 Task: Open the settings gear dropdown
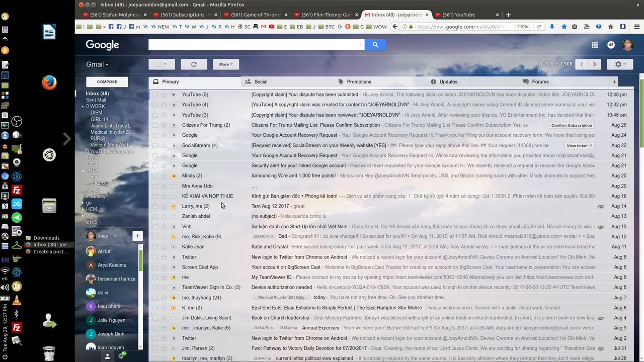[621, 64]
